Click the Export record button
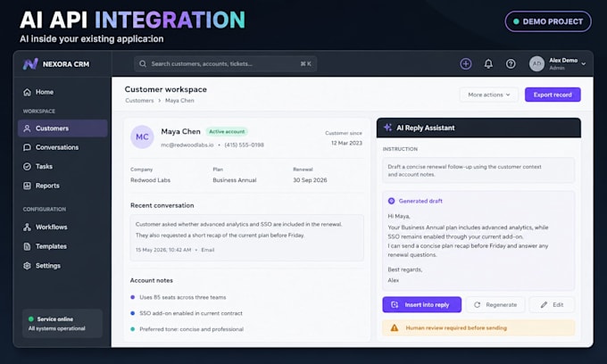The image size is (607, 364). tap(553, 95)
